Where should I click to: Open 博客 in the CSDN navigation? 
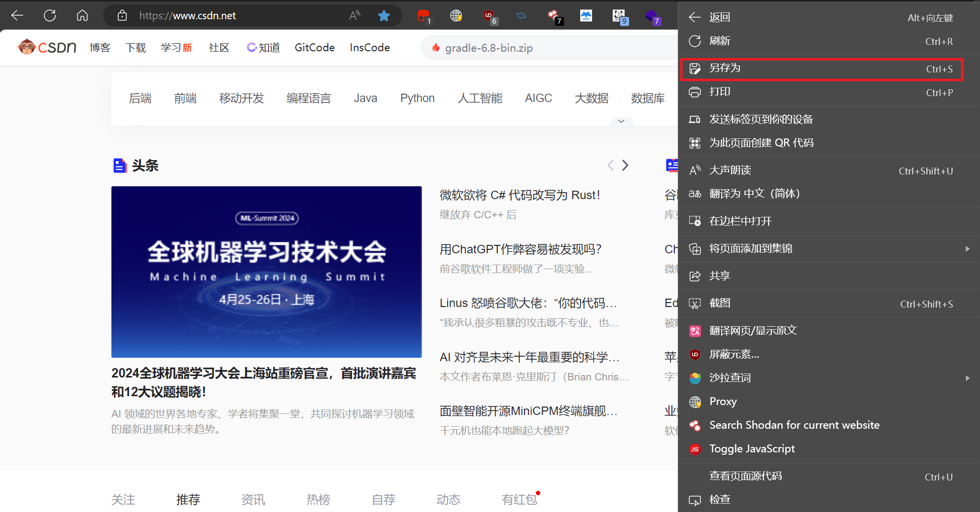[100, 47]
